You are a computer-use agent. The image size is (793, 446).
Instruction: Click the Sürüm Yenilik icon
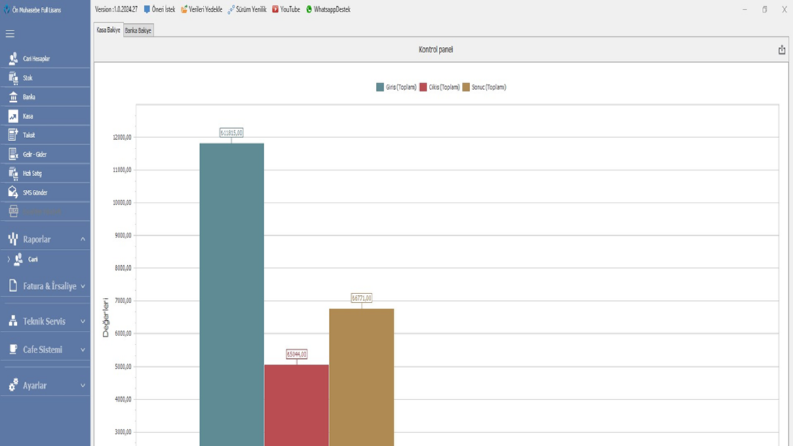[x=231, y=10]
